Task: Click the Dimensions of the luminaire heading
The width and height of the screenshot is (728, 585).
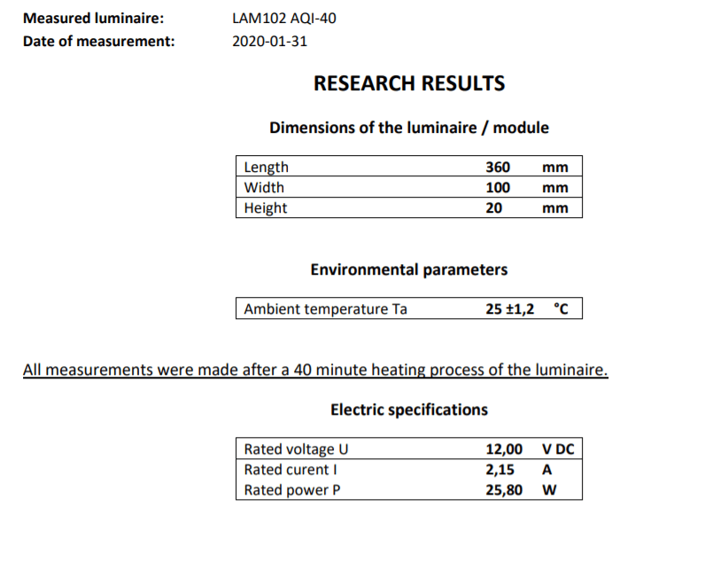Action: coord(409,128)
